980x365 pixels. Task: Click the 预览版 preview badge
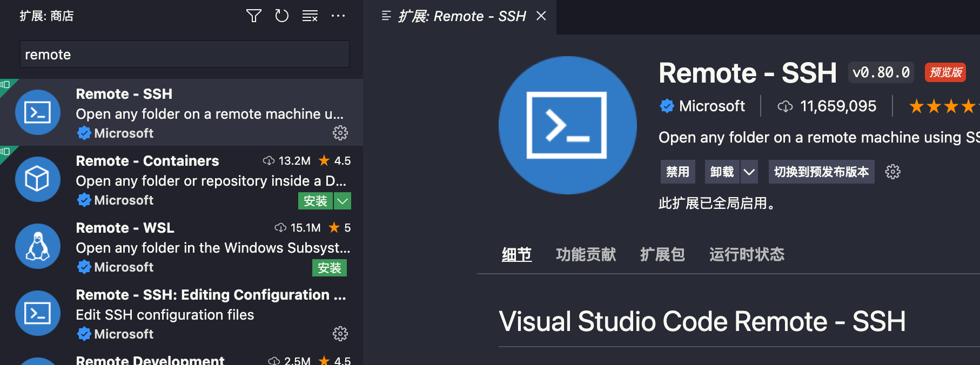pos(945,72)
